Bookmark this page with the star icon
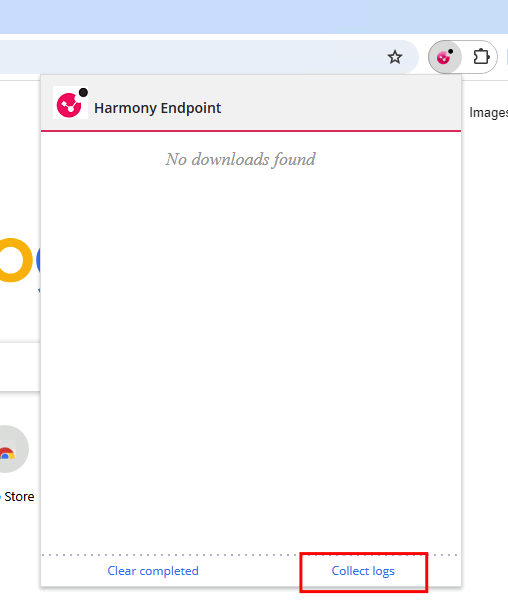 (x=395, y=57)
